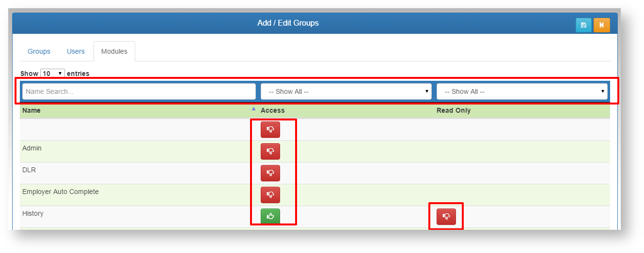Select the DLR row name
Image resolution: width=644 pixels, height=253 pixels.
coord(29,170)
